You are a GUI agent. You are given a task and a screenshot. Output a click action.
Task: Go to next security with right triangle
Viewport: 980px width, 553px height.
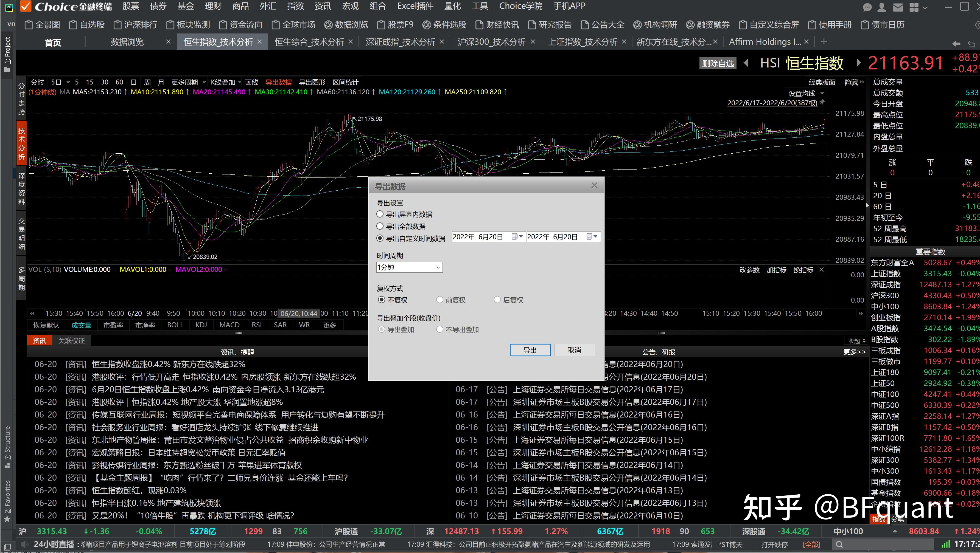coord(858,63)
